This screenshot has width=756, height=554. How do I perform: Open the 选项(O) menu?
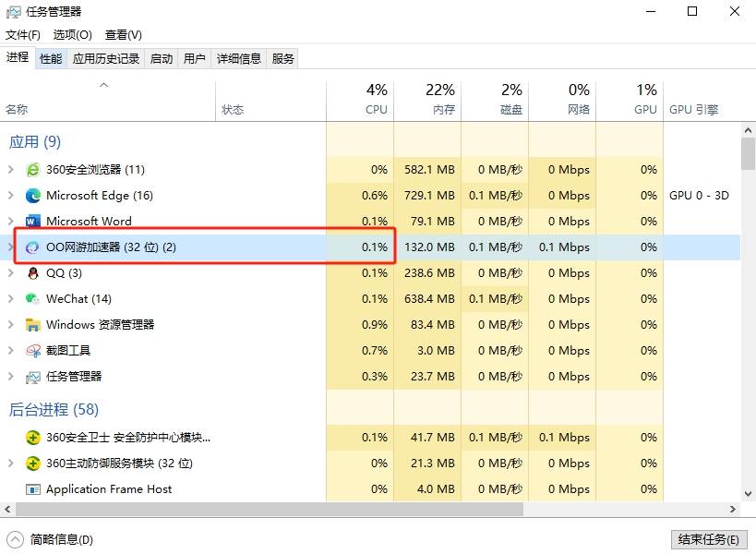tap(72, 35)
